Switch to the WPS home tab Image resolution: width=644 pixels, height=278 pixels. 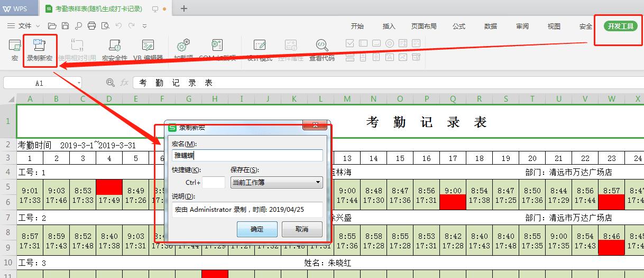coord(18,8)
